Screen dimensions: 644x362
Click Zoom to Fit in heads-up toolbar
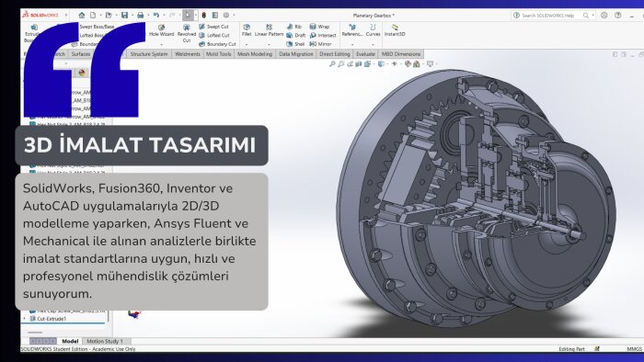[332, 64]
